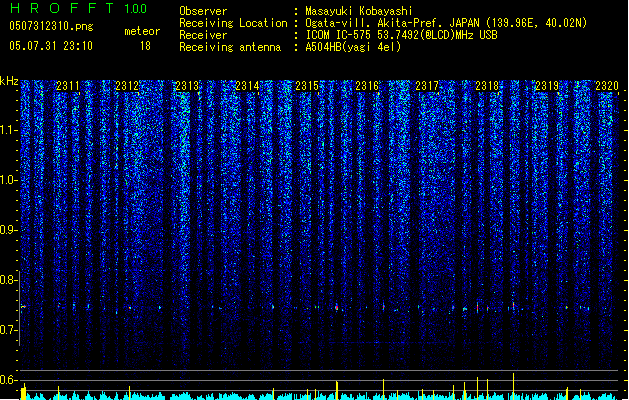Click the 2315 time marker

point(307,86)
